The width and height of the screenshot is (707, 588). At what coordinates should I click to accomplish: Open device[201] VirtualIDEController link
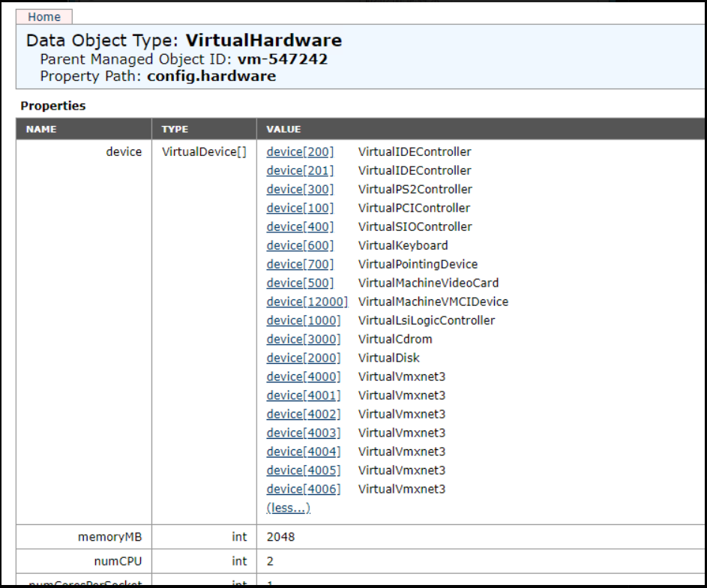pyautogui.click(x=299, y=170)
